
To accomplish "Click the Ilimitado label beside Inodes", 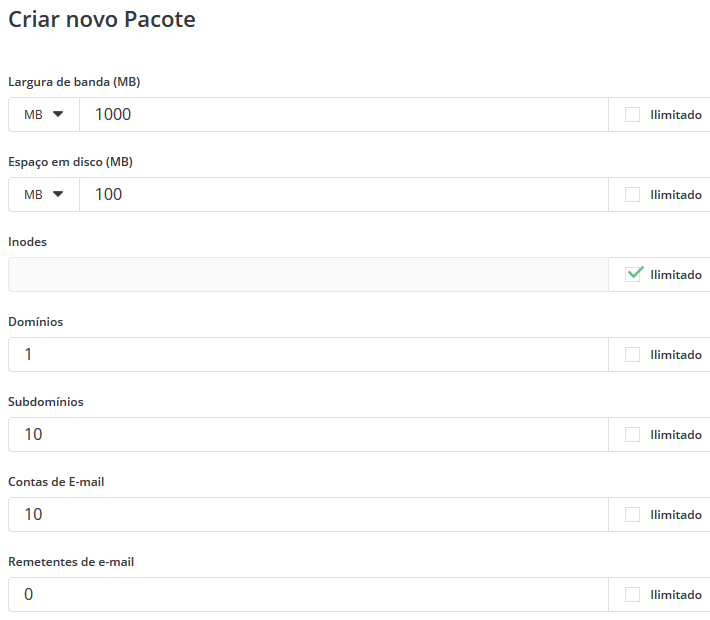I will click(x=676, y=275).
